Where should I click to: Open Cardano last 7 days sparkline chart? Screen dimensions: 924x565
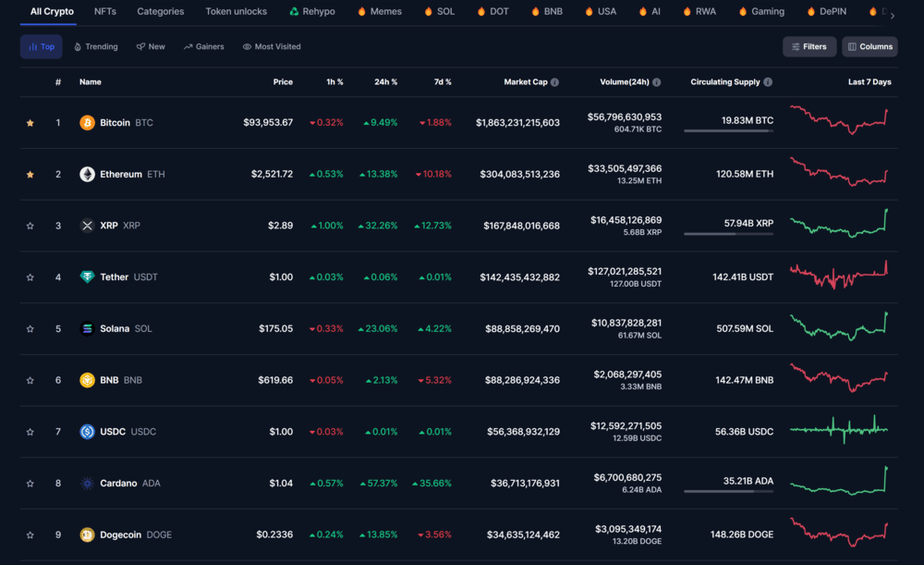pyautogui.click(x=839, y=481)
